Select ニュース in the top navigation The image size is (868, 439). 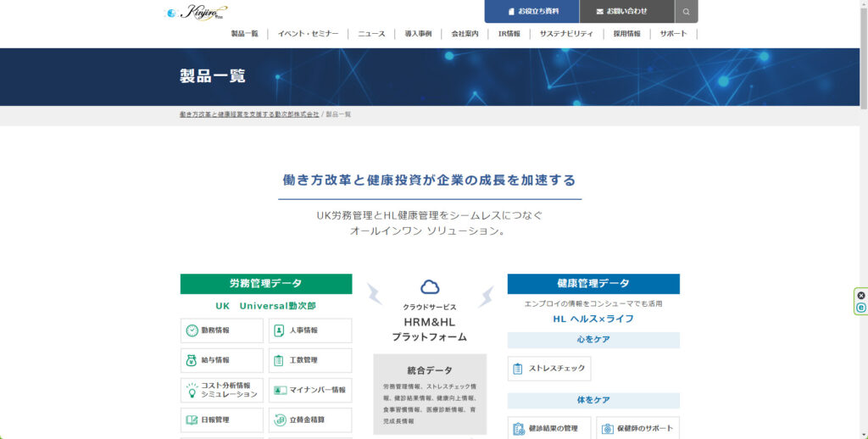point(371,34)
